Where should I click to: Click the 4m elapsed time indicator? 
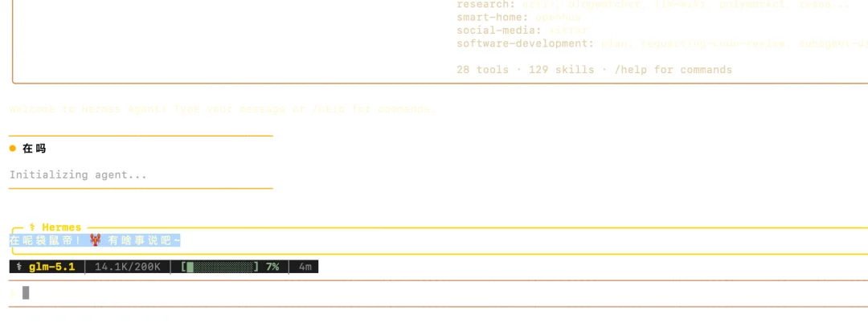click(305, 267)
